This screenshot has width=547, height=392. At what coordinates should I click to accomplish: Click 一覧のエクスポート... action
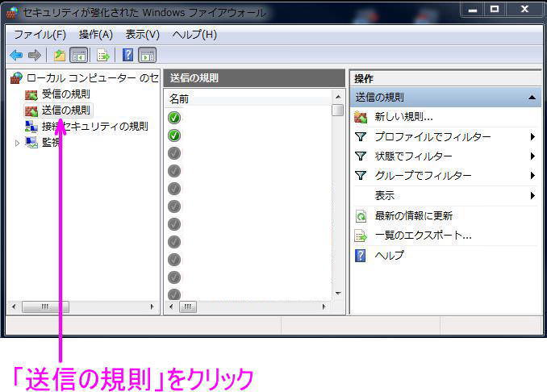[423, 236]
